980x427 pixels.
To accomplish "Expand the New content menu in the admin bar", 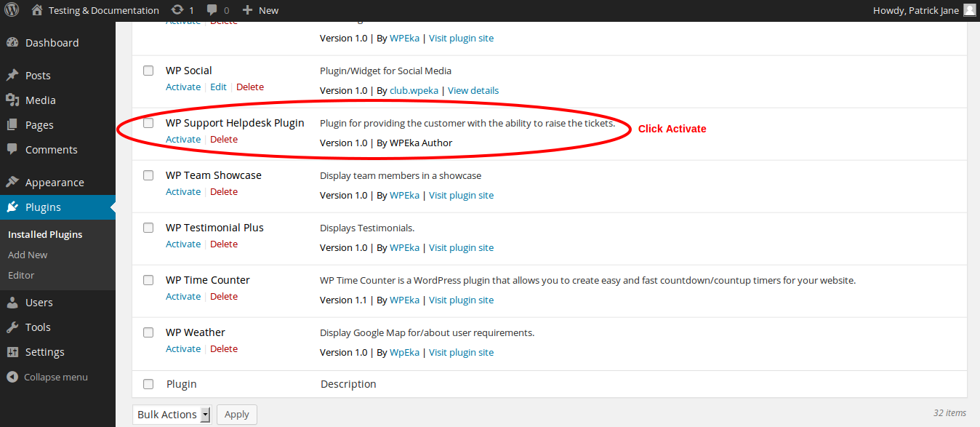I will [x=260, y=10].
